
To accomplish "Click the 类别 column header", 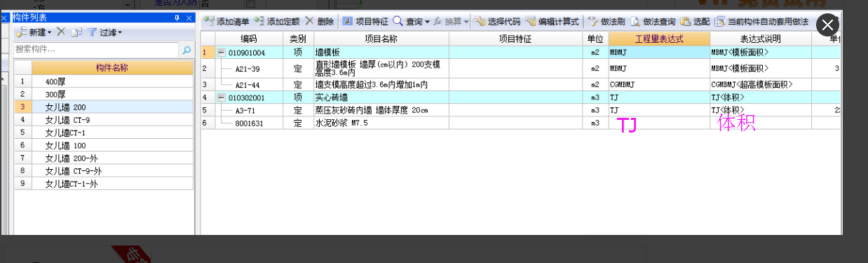I will click(x=298, y=39).
